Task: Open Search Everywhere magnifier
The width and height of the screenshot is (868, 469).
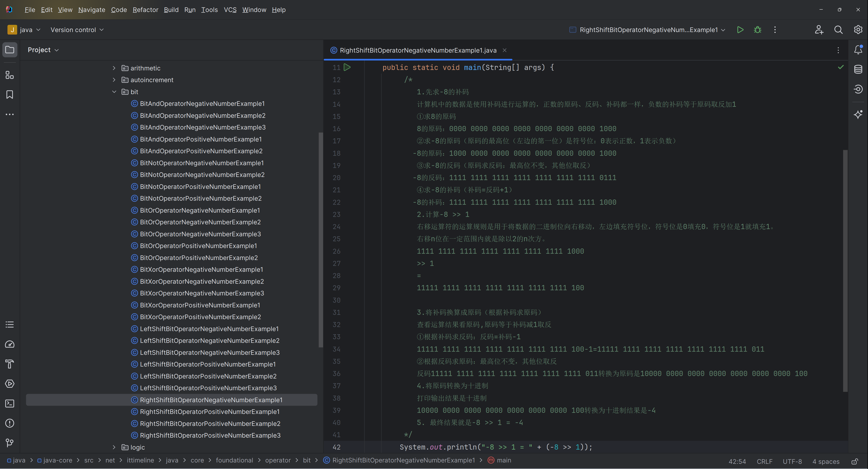Action: [x=838, y=30]
